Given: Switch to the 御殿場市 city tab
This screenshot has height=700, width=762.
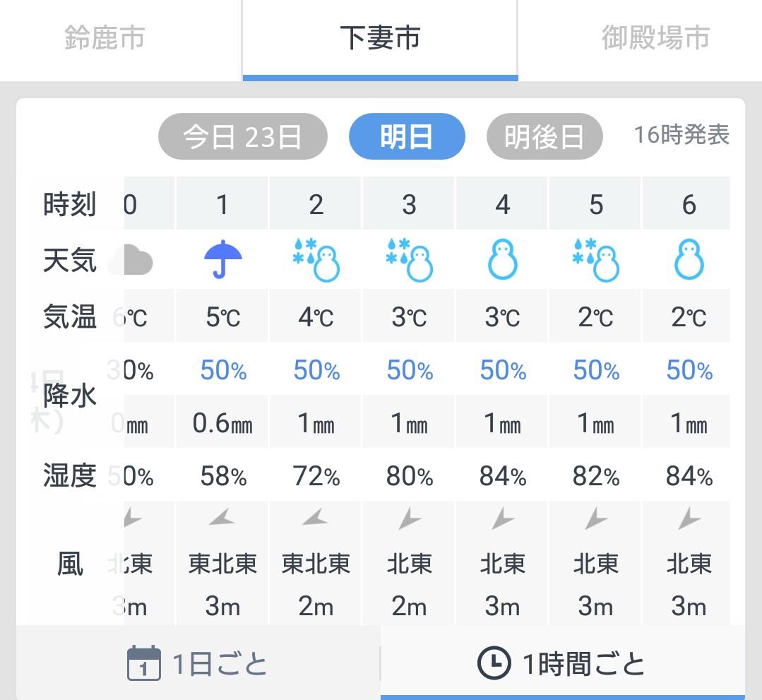Looking at the screenshot, I should 655,38.
